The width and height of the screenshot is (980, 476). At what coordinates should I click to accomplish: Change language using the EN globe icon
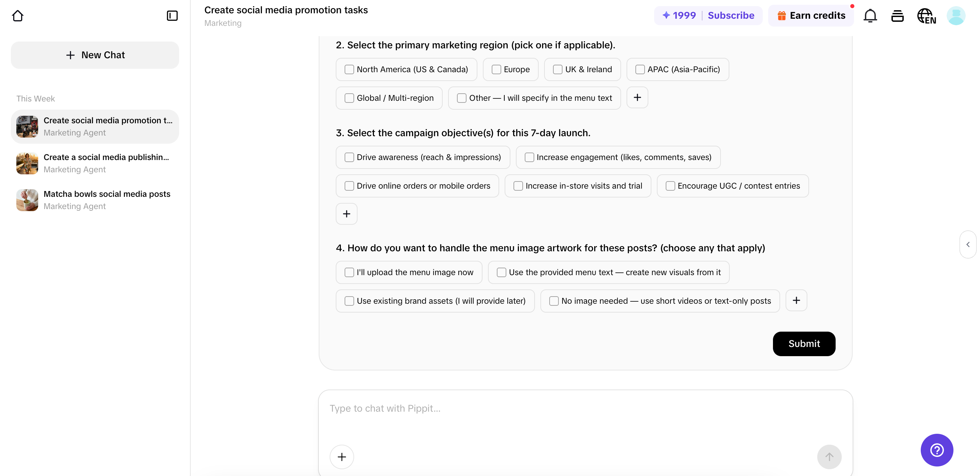click(x=926, y=16)
